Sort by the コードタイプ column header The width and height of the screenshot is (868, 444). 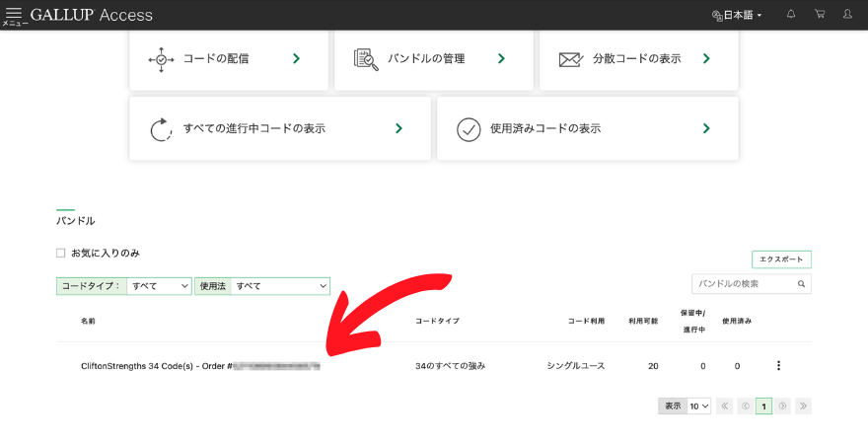(437, 321)
